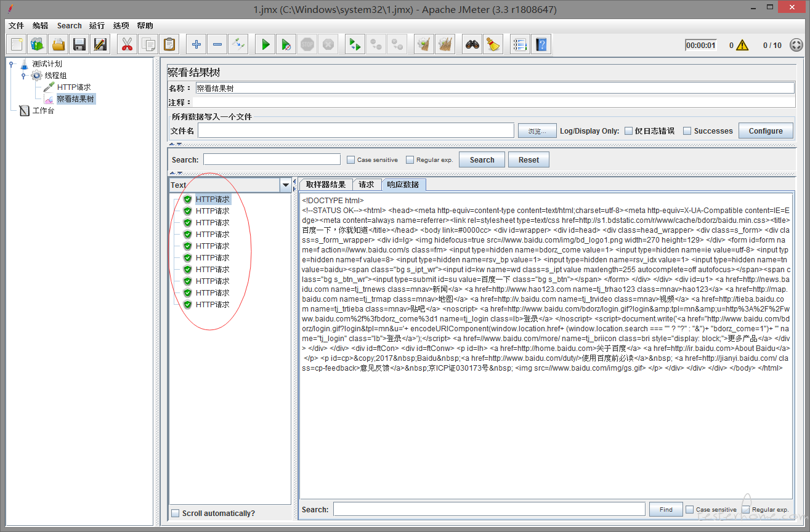This screenshot has height=532, width=810.
Task: Reset search using yellow broom icon
Action: tap(493, 44)
